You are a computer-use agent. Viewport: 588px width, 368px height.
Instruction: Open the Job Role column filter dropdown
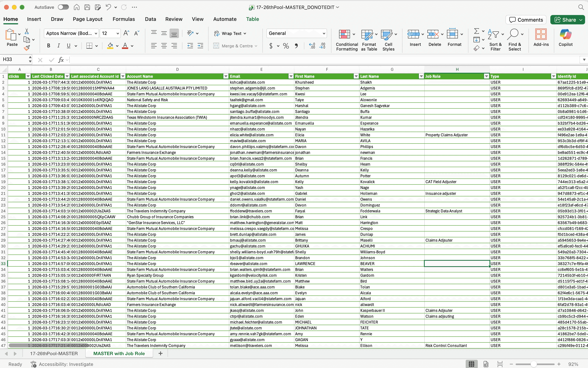pyautogui.click(x=486, y=76)
